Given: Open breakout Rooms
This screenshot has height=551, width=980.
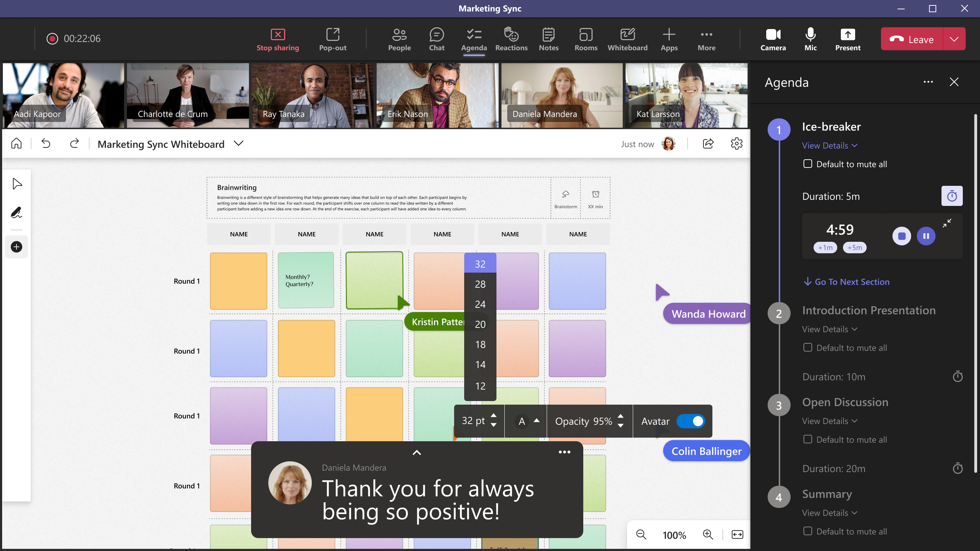Looking at the screenshot, I should (585, 39).
